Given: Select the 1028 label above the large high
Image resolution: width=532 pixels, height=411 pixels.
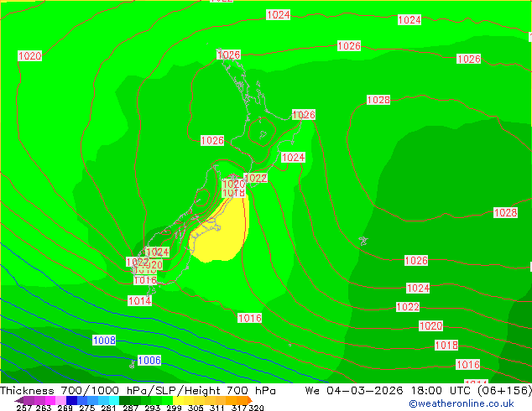Looking at the screenshot, I should point(378,100).
